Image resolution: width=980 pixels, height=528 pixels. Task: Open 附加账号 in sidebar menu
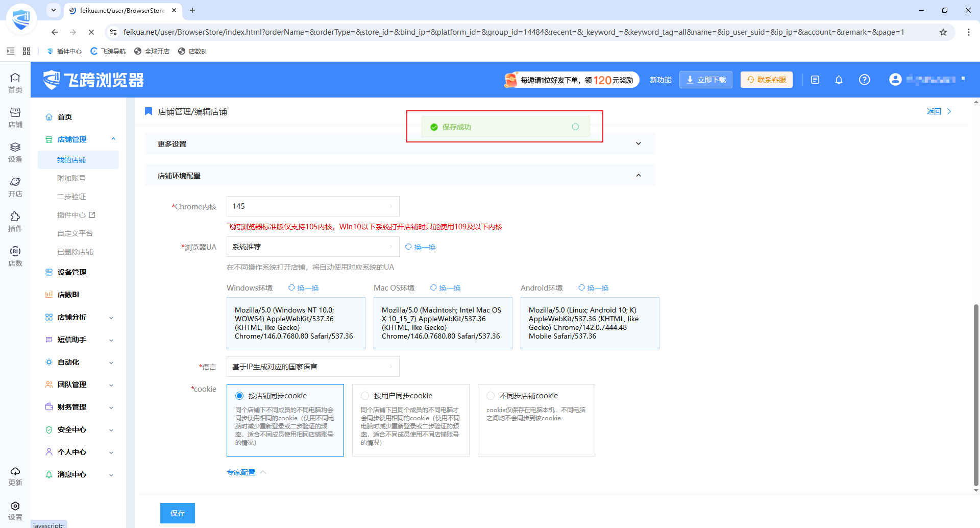[71, 178]
